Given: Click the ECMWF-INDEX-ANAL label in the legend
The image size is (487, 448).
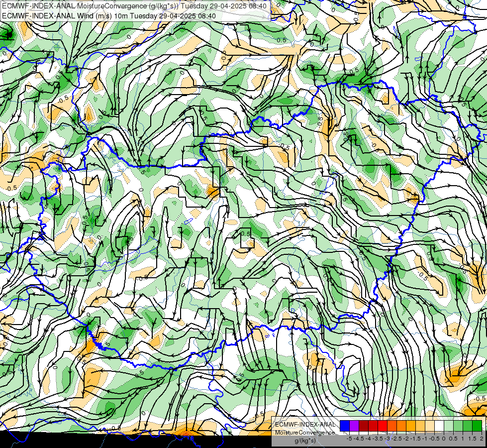Looking at the screenshot, I should click(305, 425).
